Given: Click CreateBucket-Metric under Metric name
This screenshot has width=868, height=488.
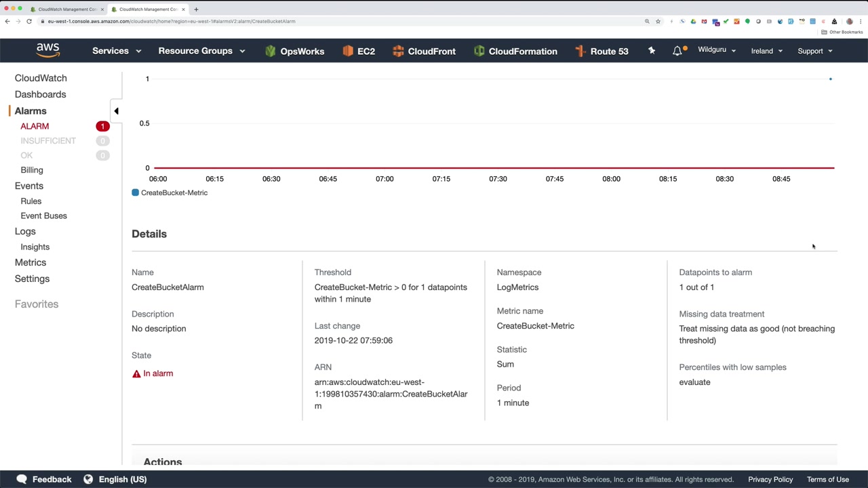Looking at the screenshot, I should pyautogui.click(x=536, y=326).
